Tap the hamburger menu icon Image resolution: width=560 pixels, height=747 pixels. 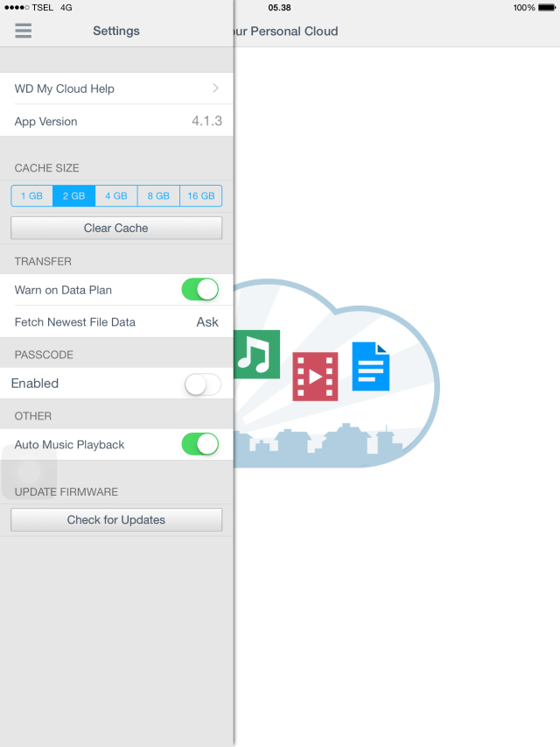tap(24, 31)
